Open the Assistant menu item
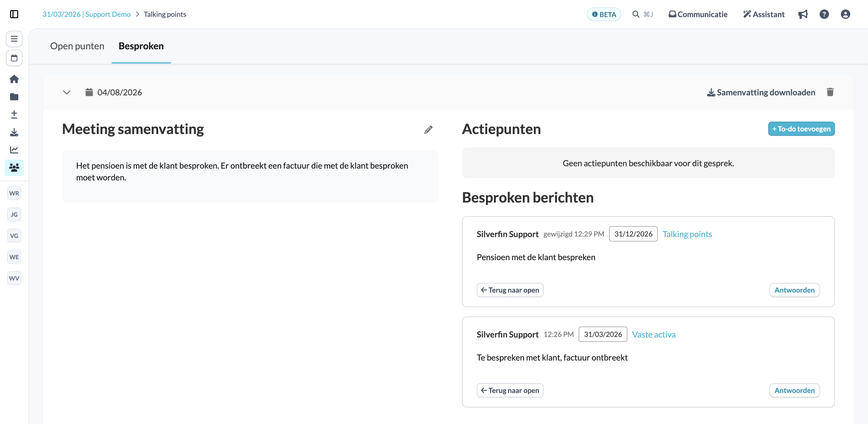 [x=763, y=14]
